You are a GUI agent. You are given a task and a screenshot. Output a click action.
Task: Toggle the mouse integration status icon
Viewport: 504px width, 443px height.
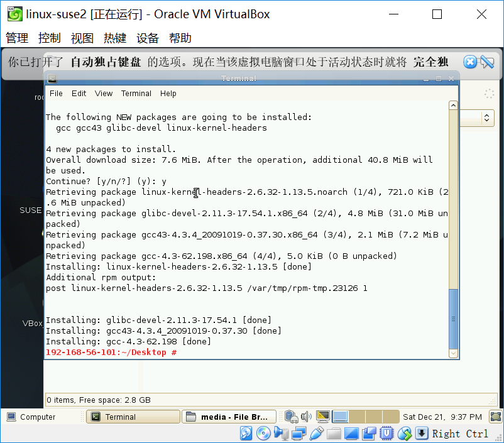[x=404, y=434]
